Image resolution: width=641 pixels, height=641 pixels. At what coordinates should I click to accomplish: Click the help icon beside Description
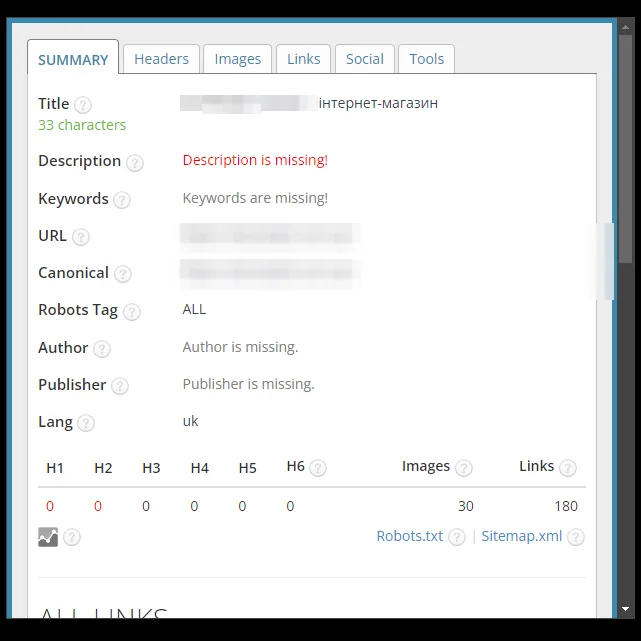[x=134, y=163]
